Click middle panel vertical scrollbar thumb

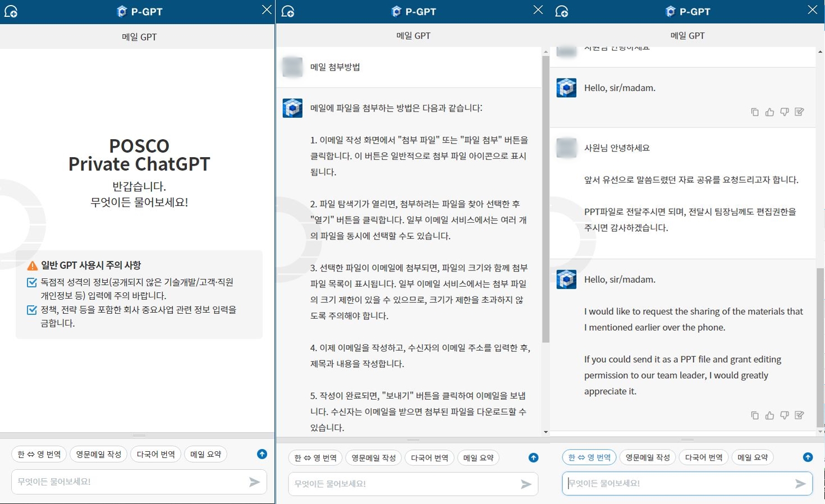tap(546, 199)
